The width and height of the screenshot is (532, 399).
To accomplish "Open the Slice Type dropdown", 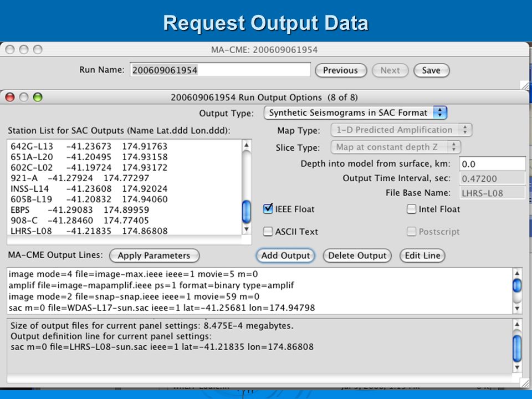I will click(x=395, y=147).
